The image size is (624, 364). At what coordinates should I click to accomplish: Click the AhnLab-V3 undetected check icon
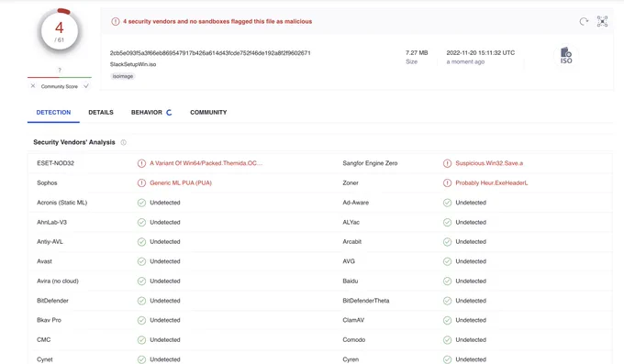141,222
